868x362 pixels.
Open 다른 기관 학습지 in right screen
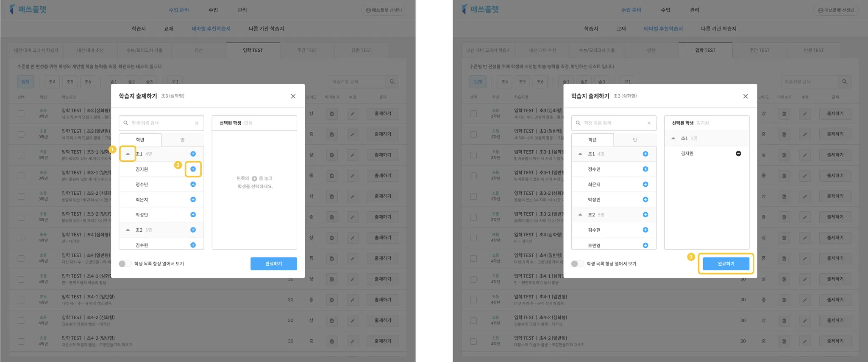[x=718, y=28]
